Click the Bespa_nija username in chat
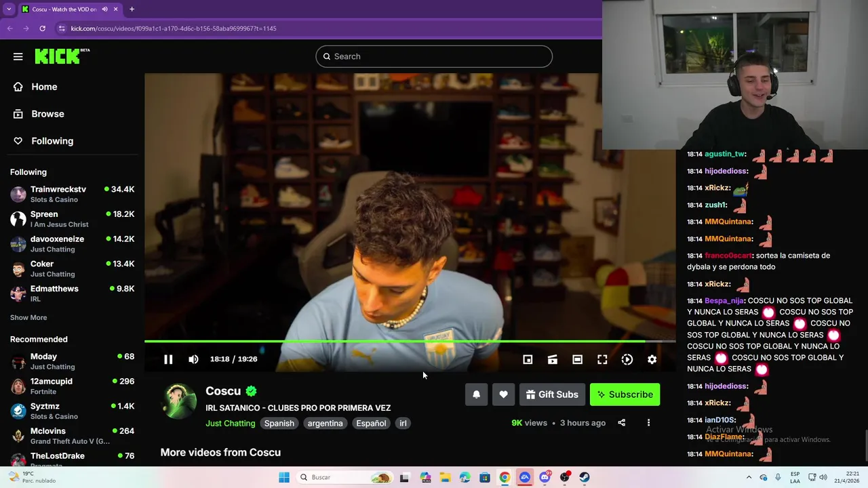 tap(724, 300)
